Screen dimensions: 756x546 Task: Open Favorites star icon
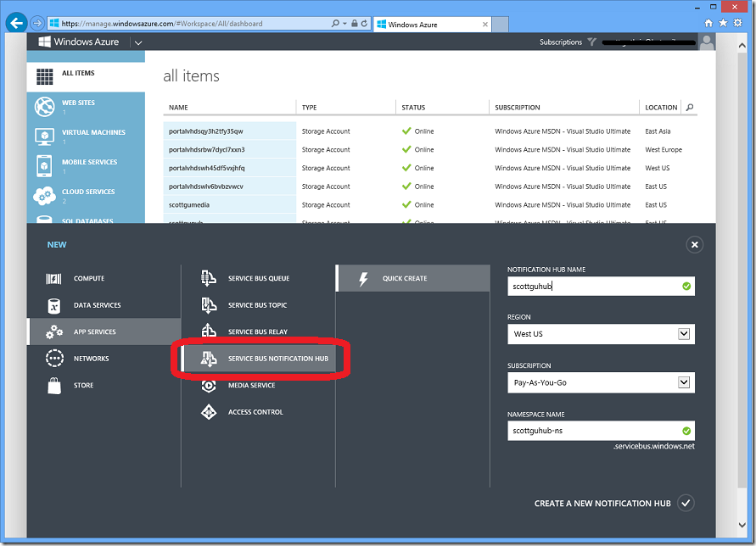click(723, 23)
